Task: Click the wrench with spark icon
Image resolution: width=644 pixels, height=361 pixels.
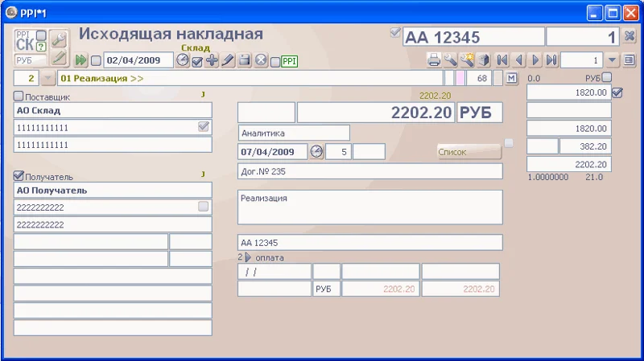Action: [467, 60]
